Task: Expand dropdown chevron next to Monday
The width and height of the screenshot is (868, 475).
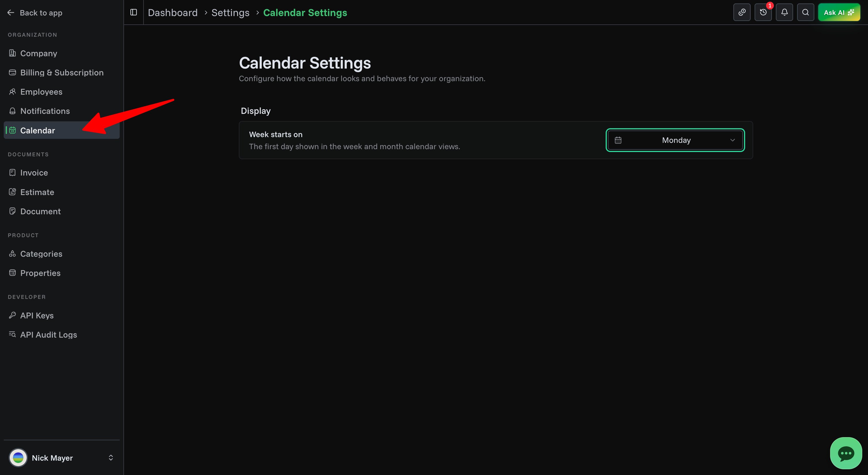Action: pos(733,140)
